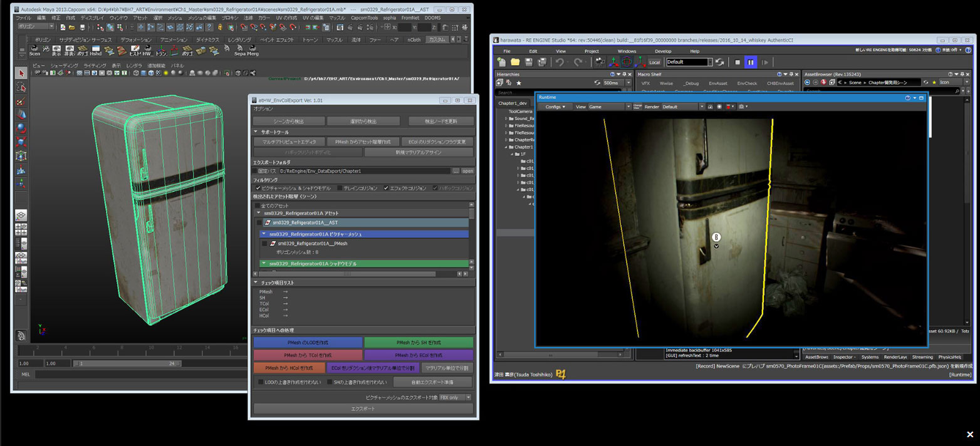Open the Develop menu in RE ENGINE Studio
980x446 pixels.
[x=663, y=51]
